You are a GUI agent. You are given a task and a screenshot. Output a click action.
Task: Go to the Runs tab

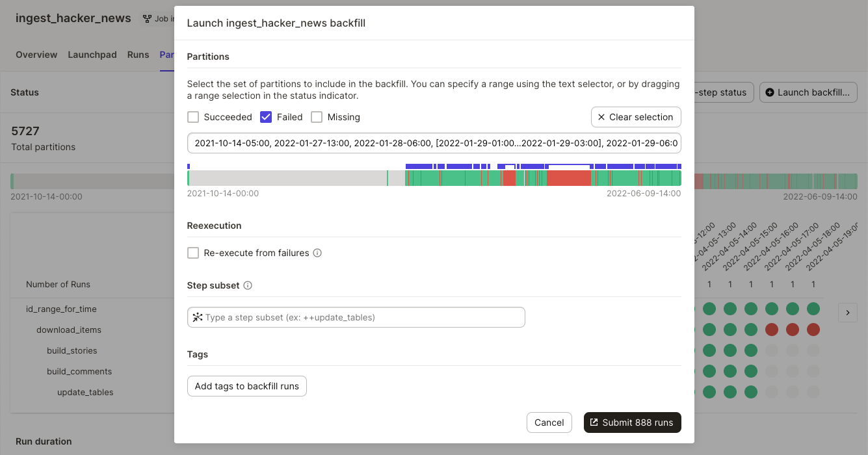point(138,55)
